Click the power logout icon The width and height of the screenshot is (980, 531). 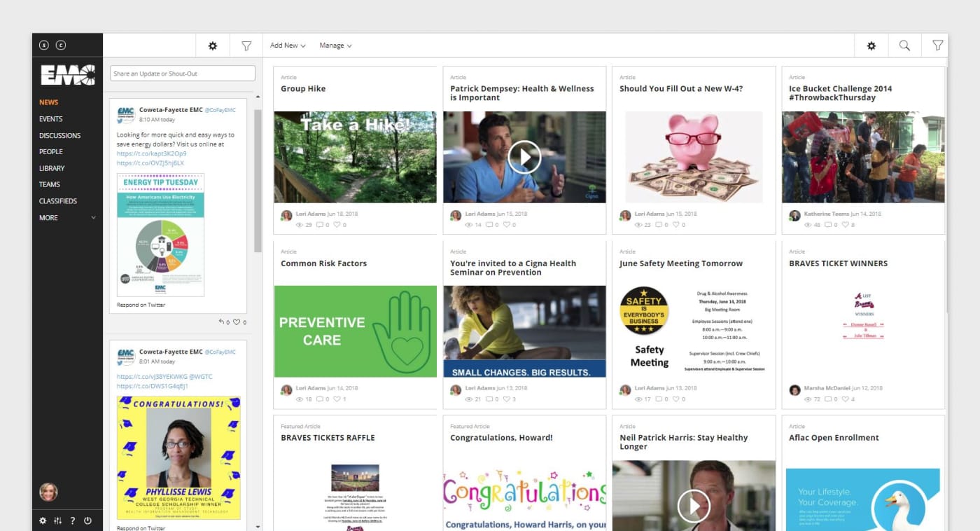[x=88, y=521]
